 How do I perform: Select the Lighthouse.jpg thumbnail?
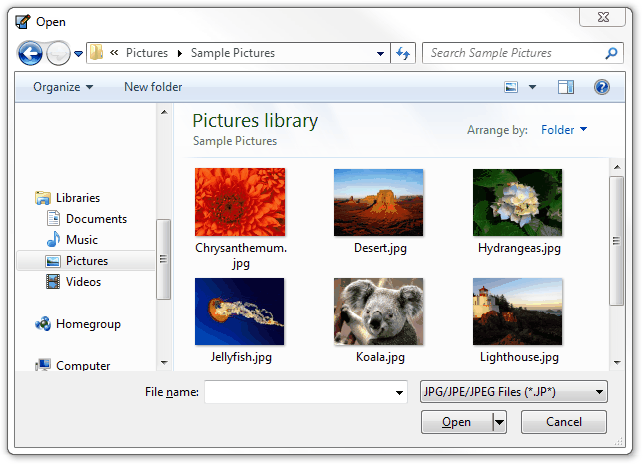[x=518, y=311]
